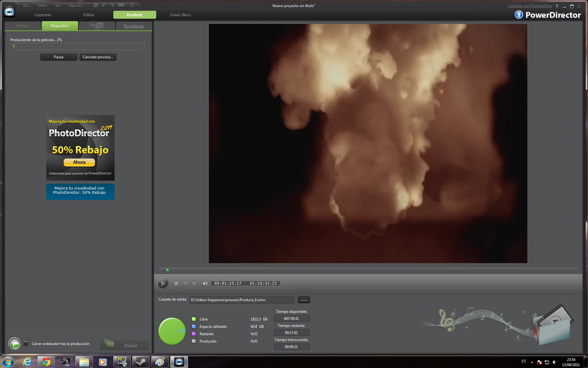588x368 pixels.
Task: Switch to the YouTube output tab
Action: point(97,26)
